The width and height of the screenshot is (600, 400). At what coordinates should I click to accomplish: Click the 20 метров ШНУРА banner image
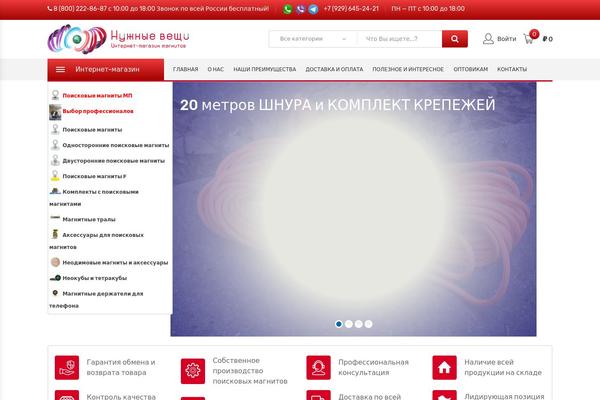(354, 209)
